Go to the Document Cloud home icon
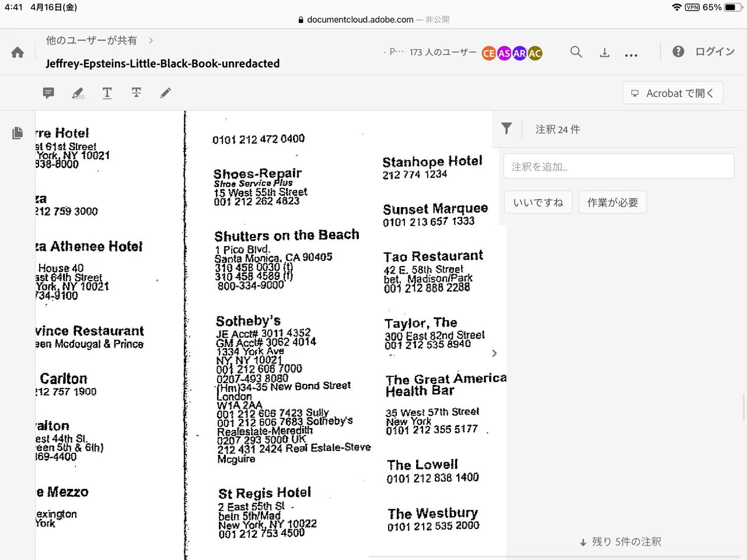Image resolution: width=747 pixels, height=560 pixels. click(18, 52)
